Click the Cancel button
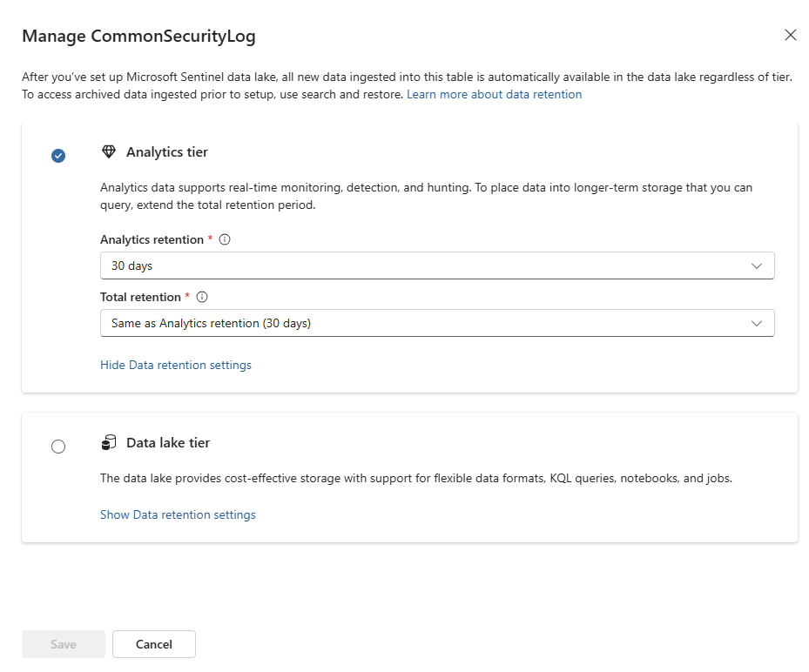 (154, 644)
